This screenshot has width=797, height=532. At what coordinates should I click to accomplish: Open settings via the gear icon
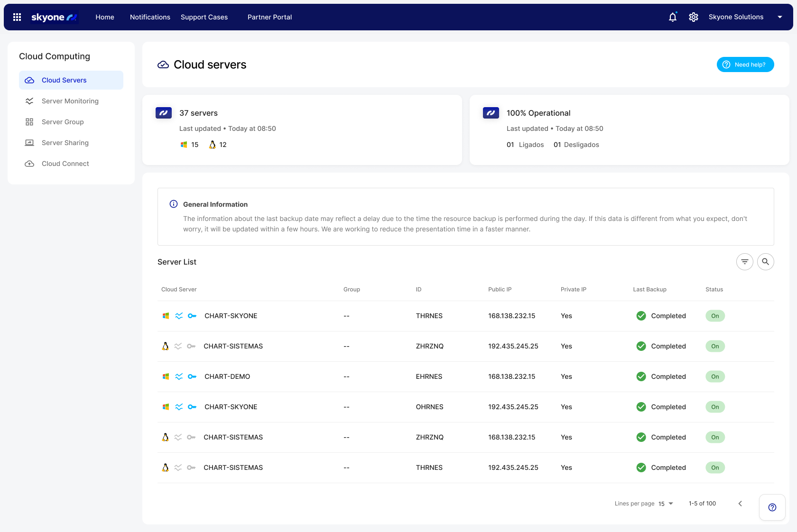tap(694, 17)
